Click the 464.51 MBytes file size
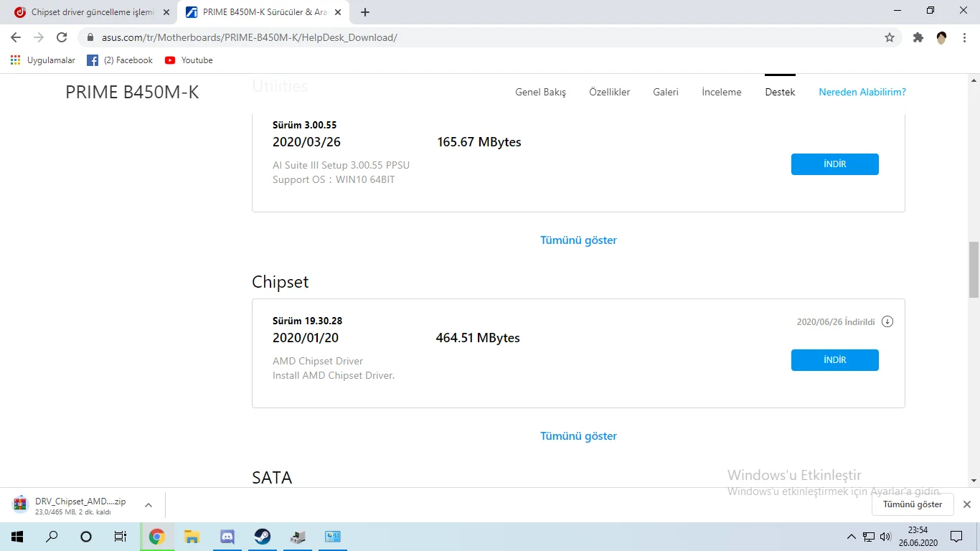Screen dimensions: 980x551 [x=478, y=338]
